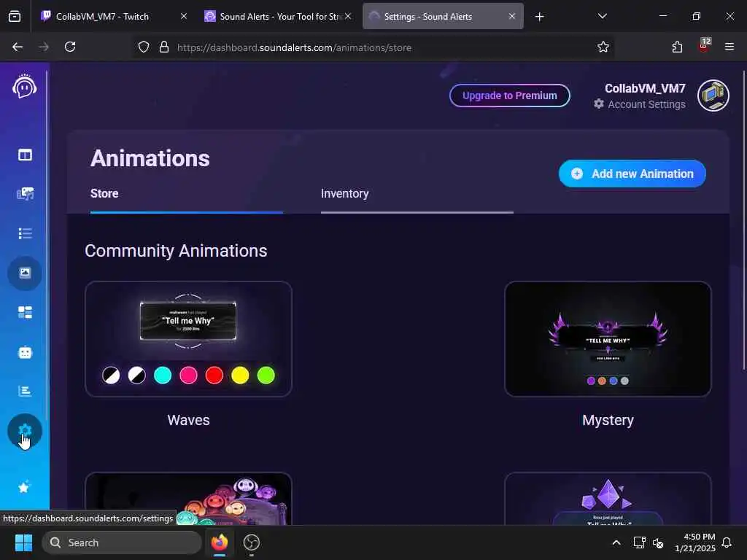Click the Account Settings gear icon
747x560 pixels.
(599, 104)
